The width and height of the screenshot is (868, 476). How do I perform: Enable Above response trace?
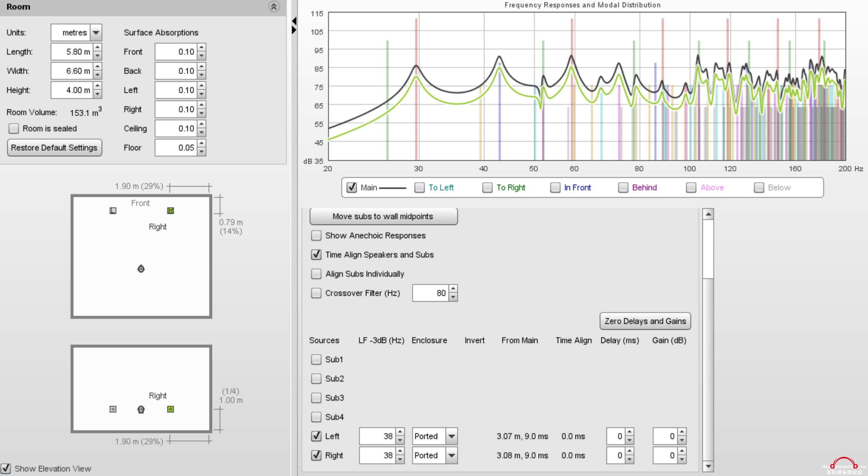[x=691, y=187]
